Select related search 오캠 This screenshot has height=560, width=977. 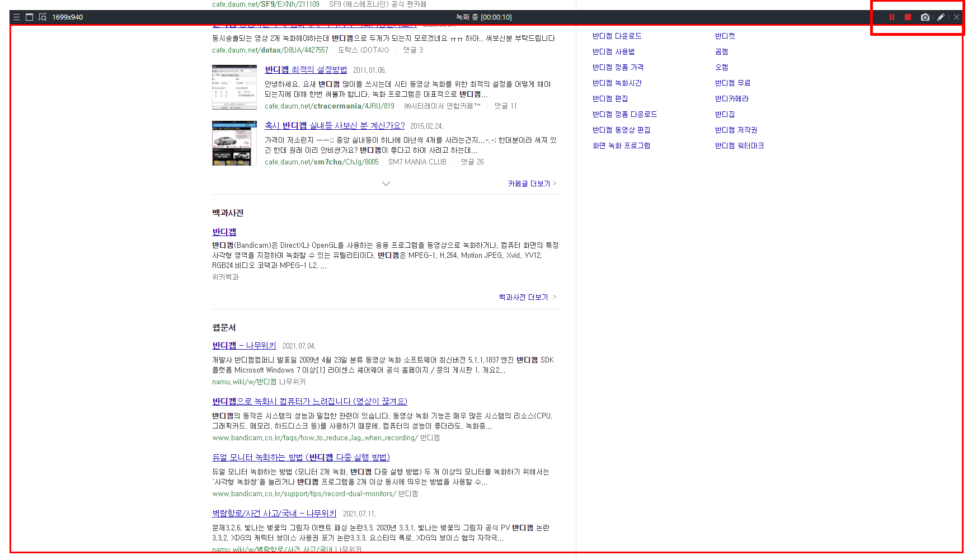coord(721,68)
